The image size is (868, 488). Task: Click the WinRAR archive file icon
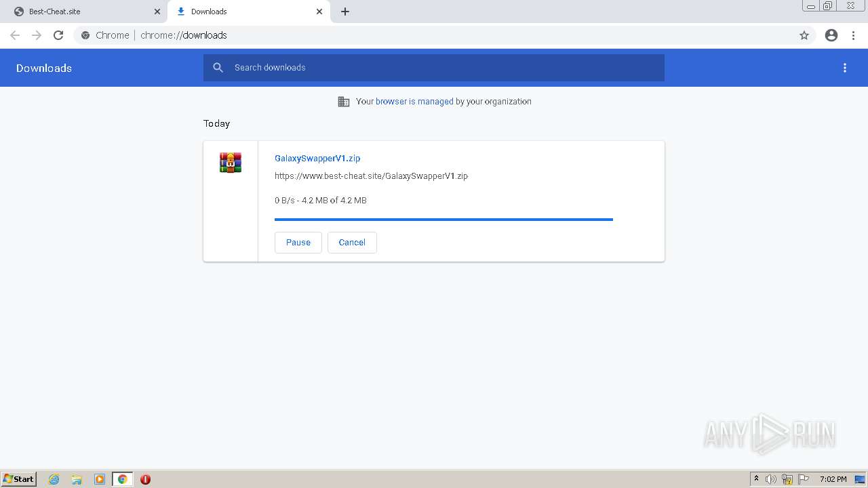click(x=231, y=163)
